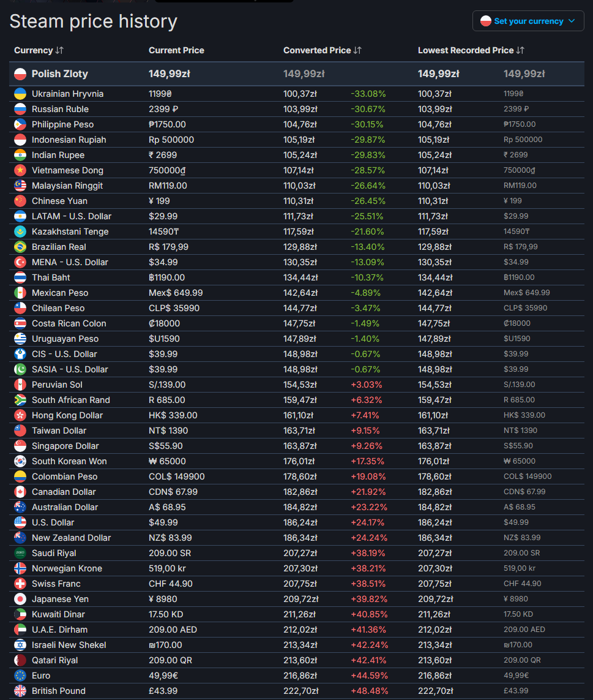Click the -33.08% difference value
The image size is (593, 700).
coord(368,94)
